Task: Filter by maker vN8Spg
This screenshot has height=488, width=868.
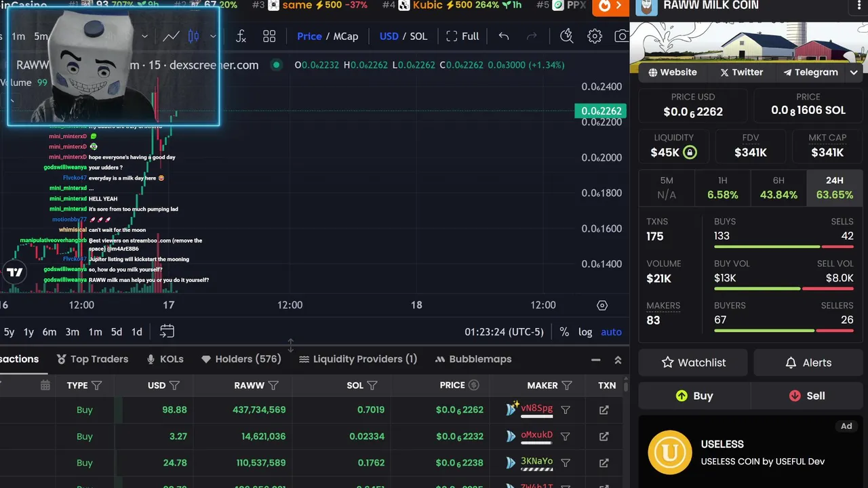Action: pos(566,409)
